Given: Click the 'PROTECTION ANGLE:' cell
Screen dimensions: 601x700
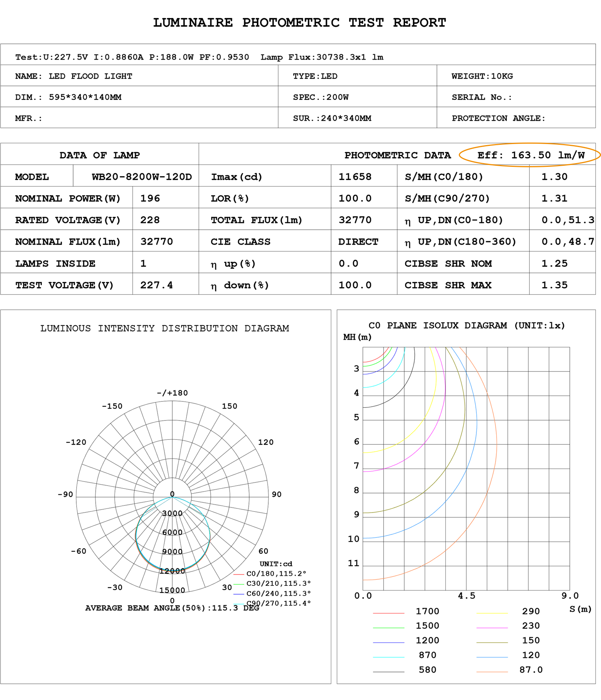Looking at the screenshot, I should pos(516,117).
